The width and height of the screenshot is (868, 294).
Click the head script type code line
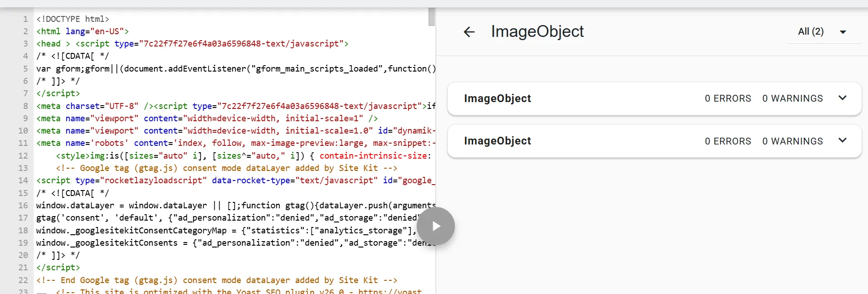pos(192,44)
